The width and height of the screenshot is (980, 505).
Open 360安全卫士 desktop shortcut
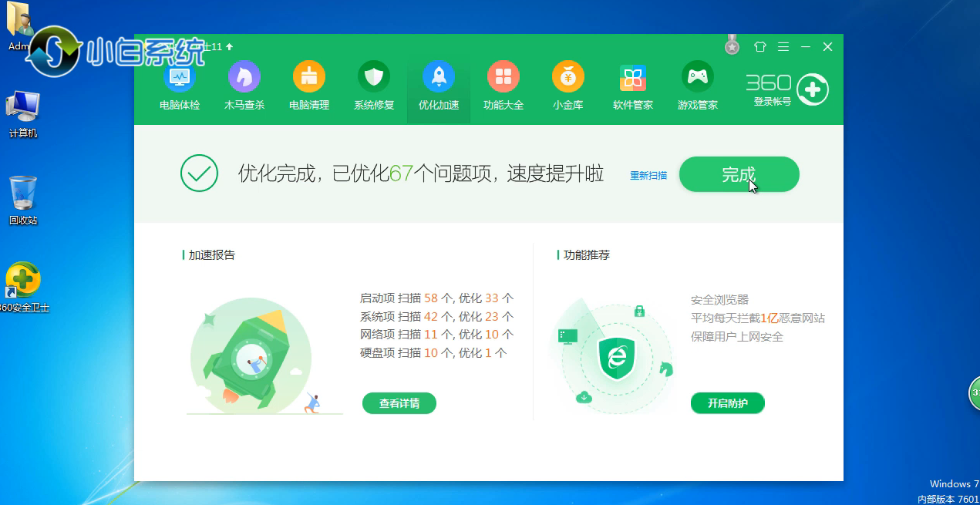[x=23, y=287]
